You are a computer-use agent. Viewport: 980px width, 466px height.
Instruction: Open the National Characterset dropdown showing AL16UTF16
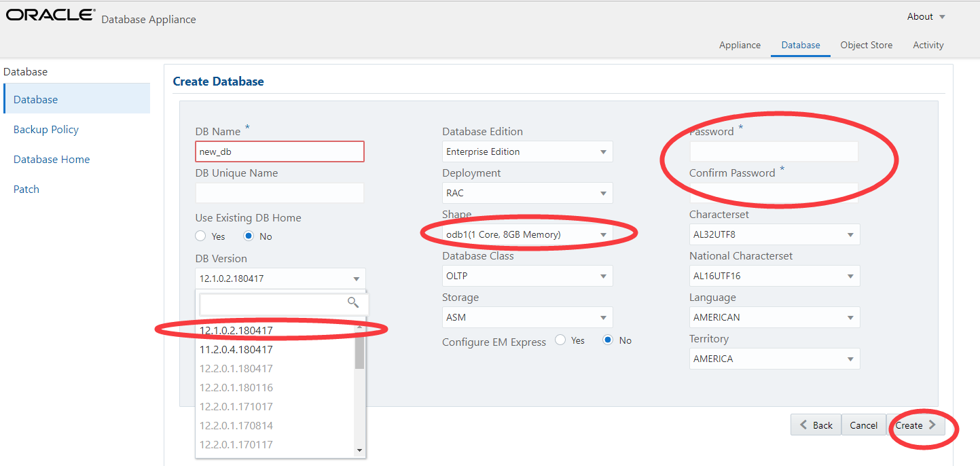(x=775, y=276)
